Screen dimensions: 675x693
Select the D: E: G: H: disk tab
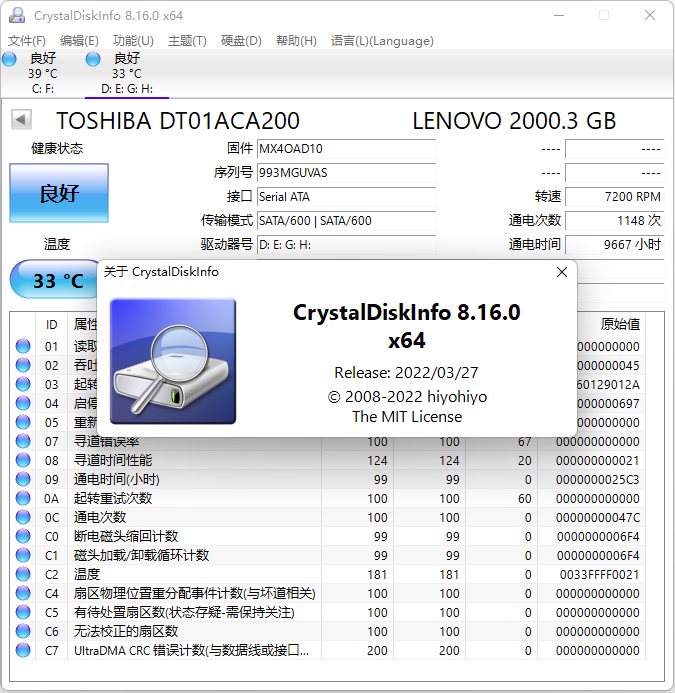click(127, 73)
